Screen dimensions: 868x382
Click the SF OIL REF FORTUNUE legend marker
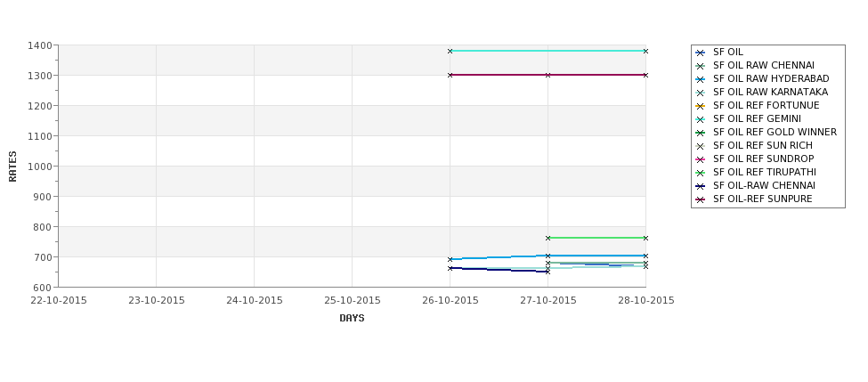pos(701,106)
